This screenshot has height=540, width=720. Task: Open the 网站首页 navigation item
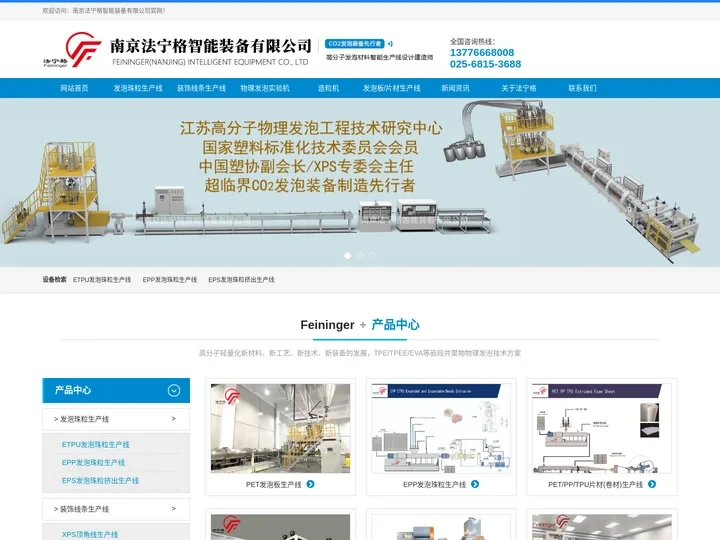[x=74, y=88]
